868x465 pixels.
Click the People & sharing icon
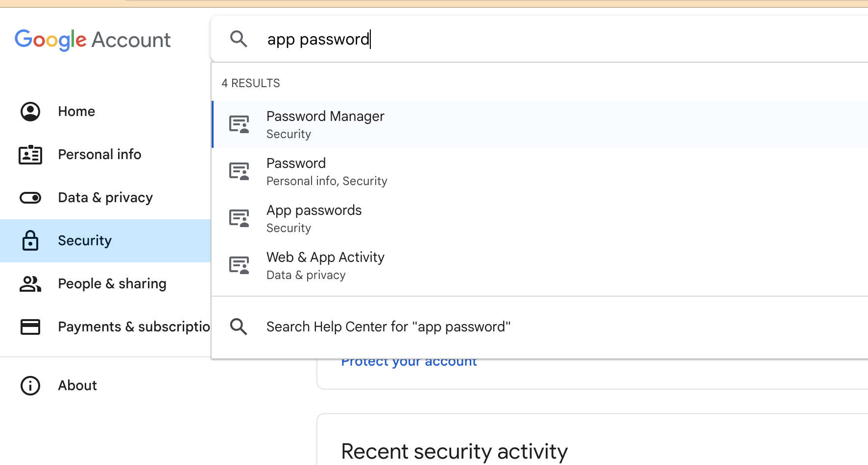coord(30,283)
